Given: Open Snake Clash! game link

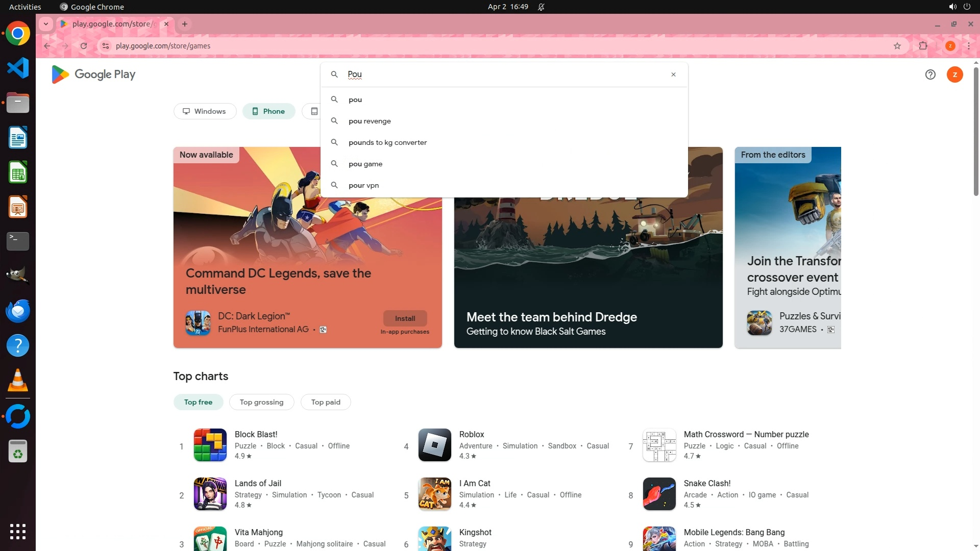Looking at the screenshot, I should click(x=707, y=483).
